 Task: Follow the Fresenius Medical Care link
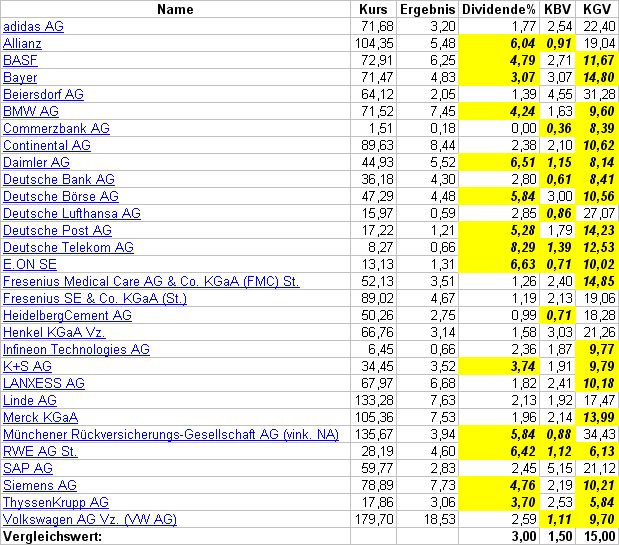151,281
